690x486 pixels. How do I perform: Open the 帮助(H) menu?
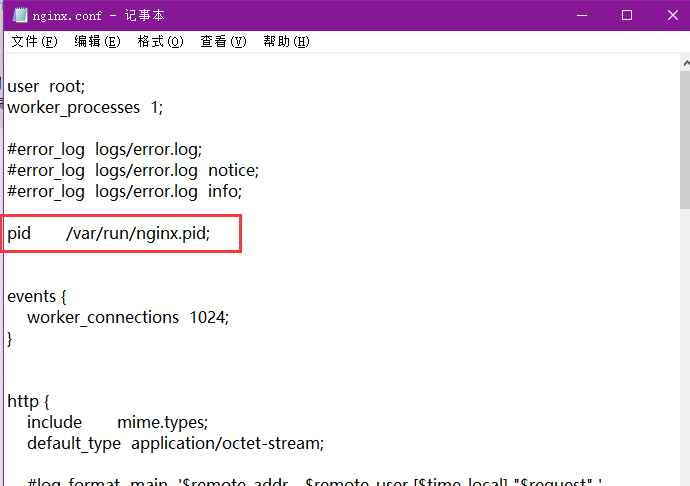pos(286,41)
